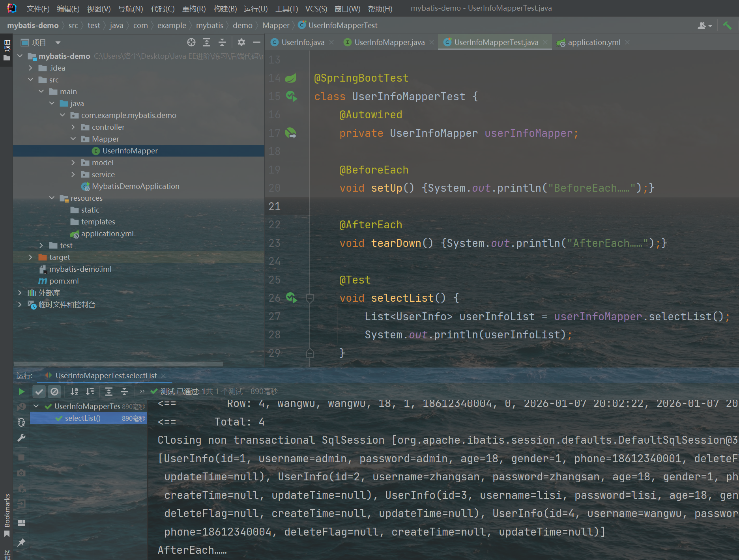Screen dimensions: 739x560
Task: Open the 代码(C) menu
Action: click(x=163, y=9)
